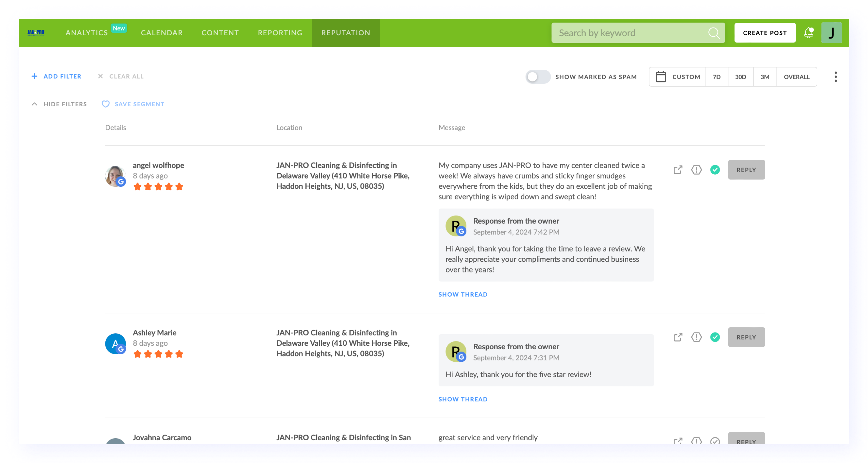Flag Ashley Marie review as spam
868x463 pixels.
click(x=696, y=337)
